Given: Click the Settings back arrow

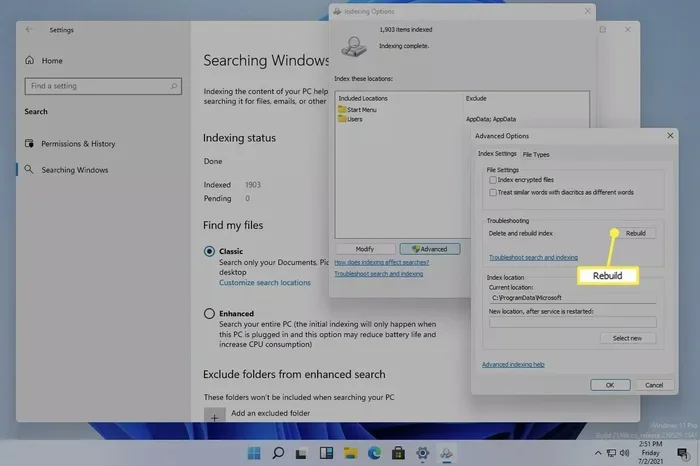Looking at the screenshot, I should [29, 29].
